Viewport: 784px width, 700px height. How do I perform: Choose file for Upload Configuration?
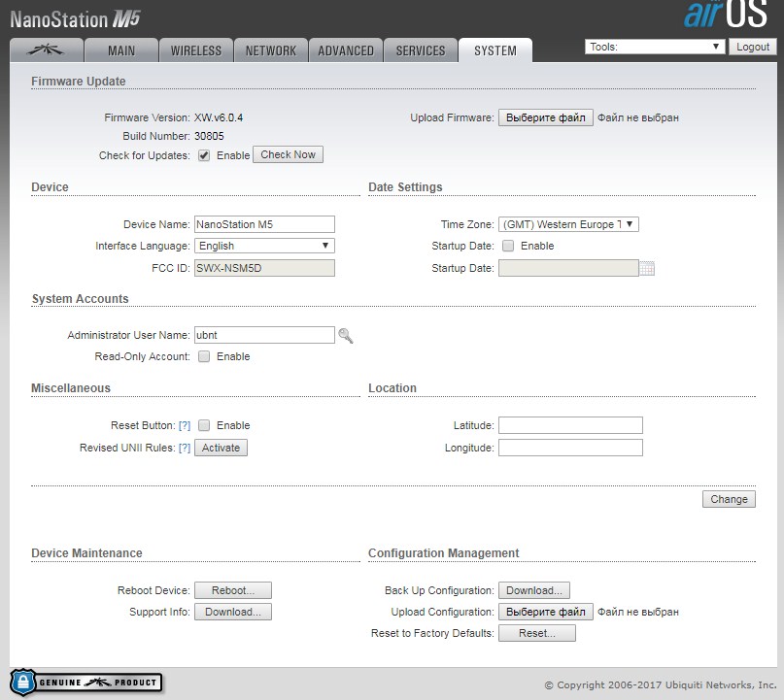546,612
